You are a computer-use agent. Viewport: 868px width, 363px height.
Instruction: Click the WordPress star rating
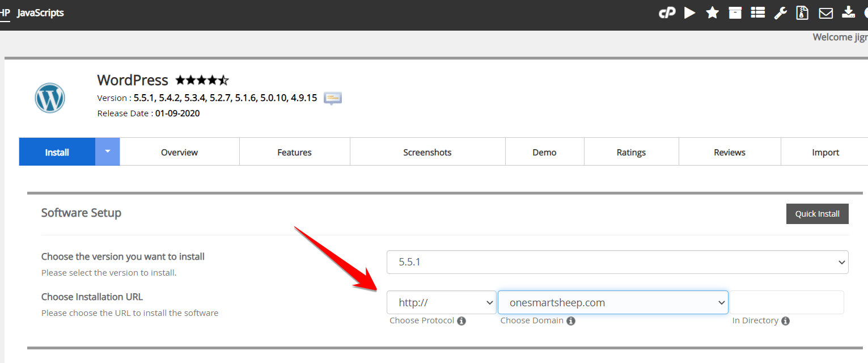click(202, 80)
